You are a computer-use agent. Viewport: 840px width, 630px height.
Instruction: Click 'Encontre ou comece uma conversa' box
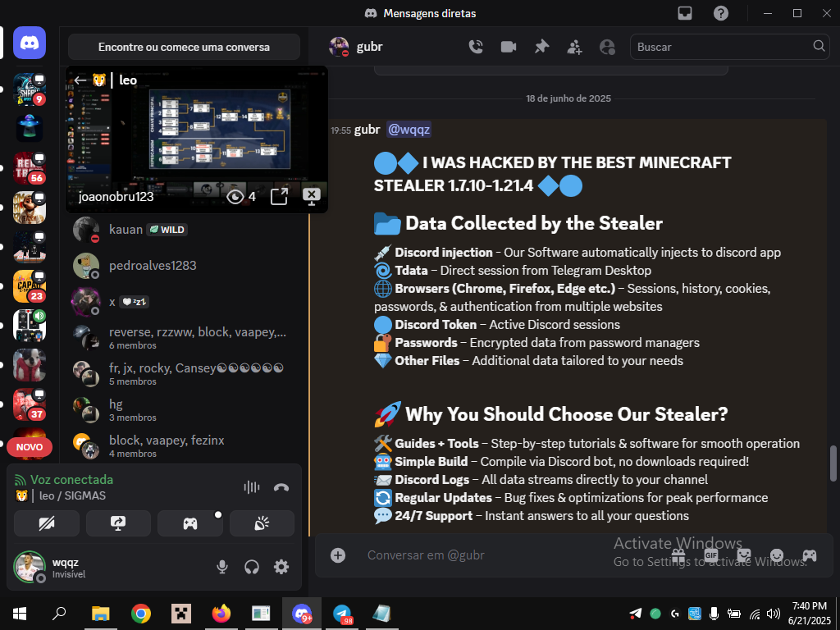184,47
